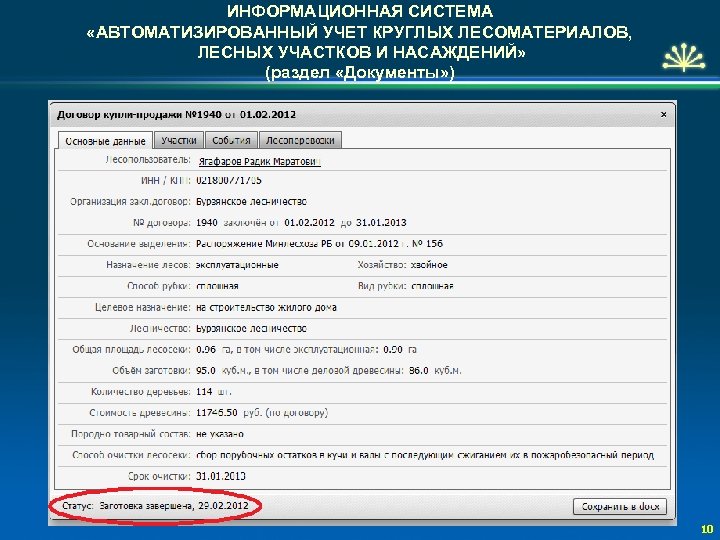Click the не указано composition value

point(219,434)
